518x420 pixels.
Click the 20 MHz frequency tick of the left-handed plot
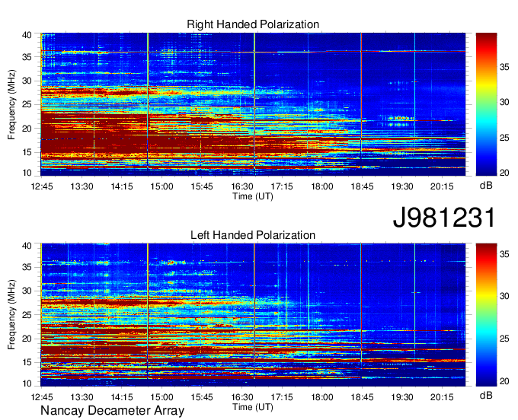click(27, 339)
